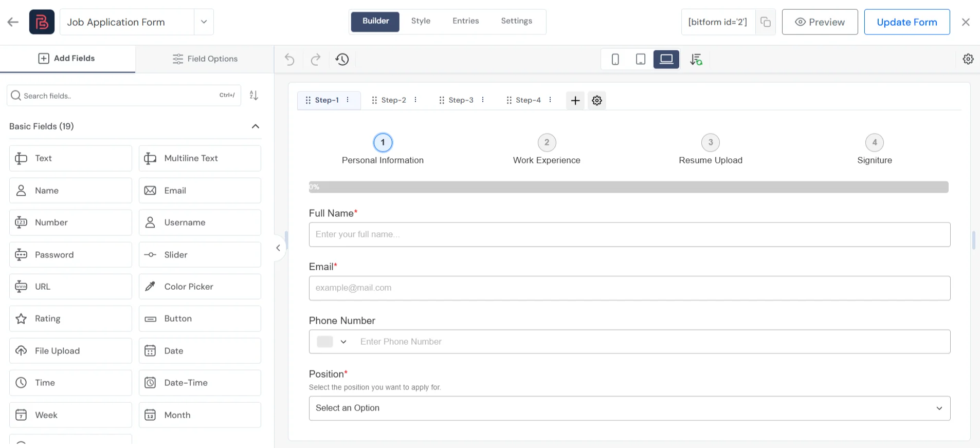Click the Bit Form logo icon
The image size is (980, 448).
click(x=42, y=22)
